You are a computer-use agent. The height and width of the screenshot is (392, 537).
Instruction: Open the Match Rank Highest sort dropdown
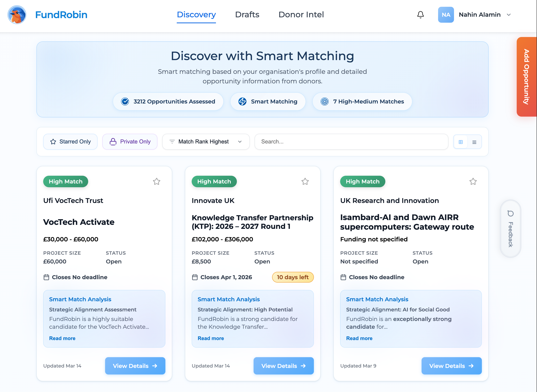[206, 142]
